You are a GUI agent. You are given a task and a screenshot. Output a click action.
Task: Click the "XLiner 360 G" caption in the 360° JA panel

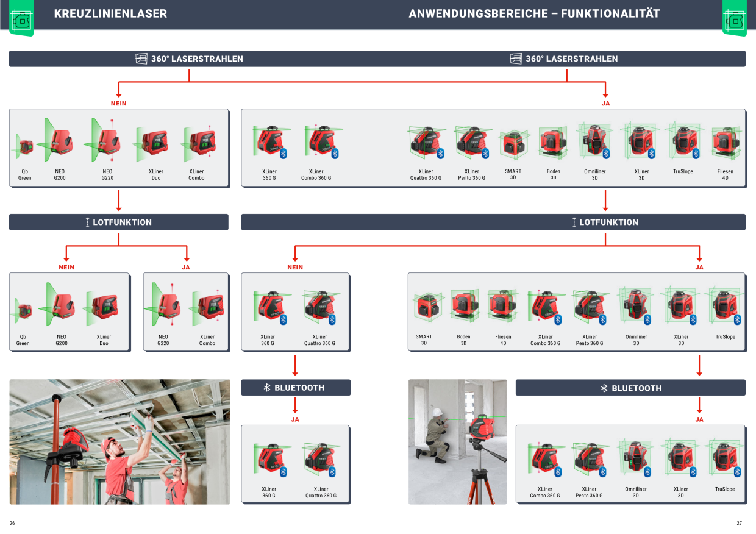click(269, 174)
